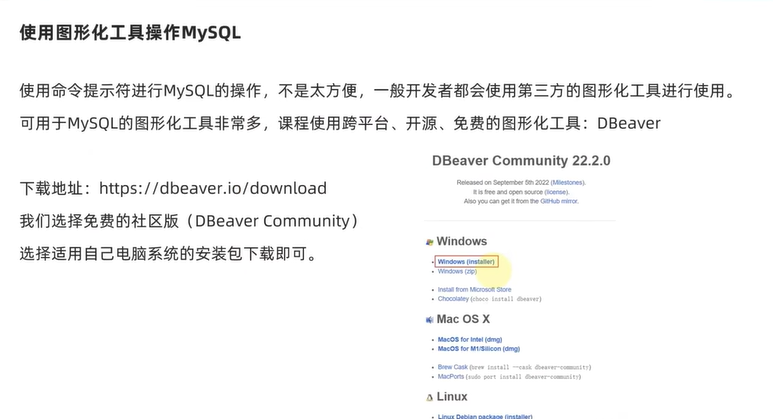Click the Windows logo icon beside heading
Image resolution: width=773 pixels, height=419 pixels.
[429, 242]
